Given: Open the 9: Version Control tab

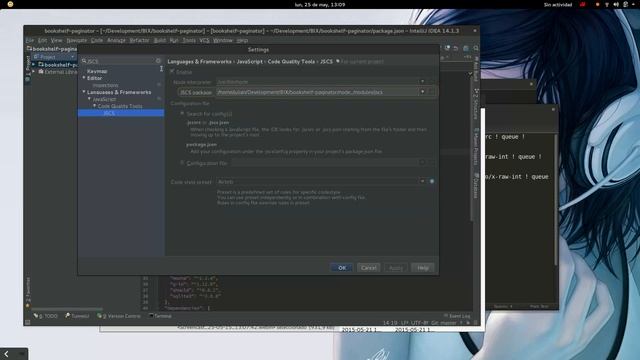Looking at the screenshot, I should click(119, 316).
